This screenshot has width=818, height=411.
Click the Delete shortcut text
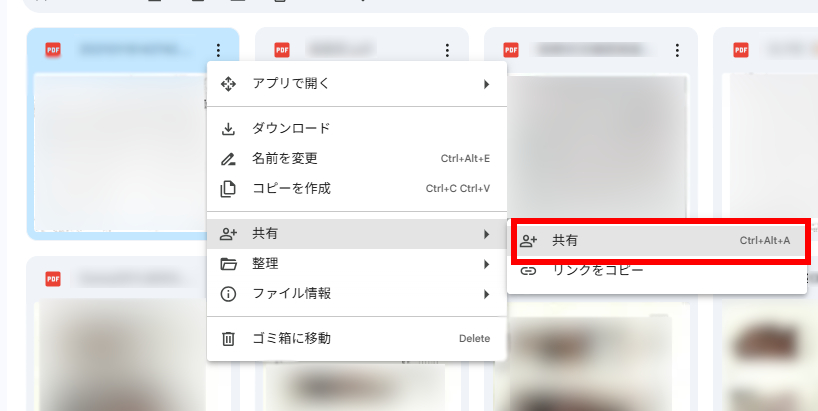[474, 339]
